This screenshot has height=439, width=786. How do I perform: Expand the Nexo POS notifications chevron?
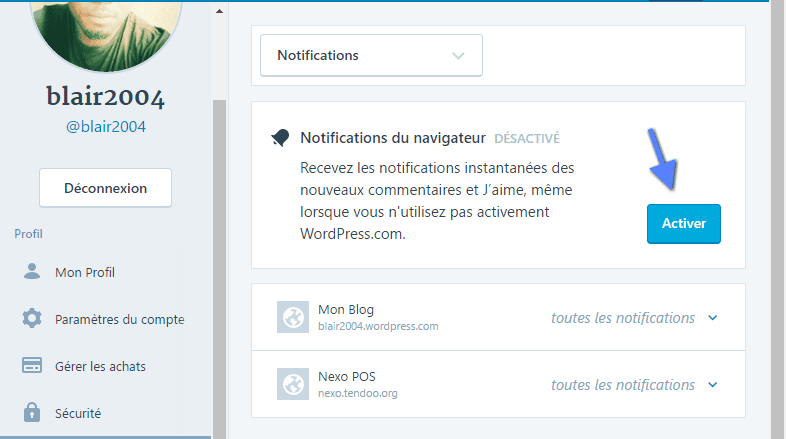coord(713,385)
